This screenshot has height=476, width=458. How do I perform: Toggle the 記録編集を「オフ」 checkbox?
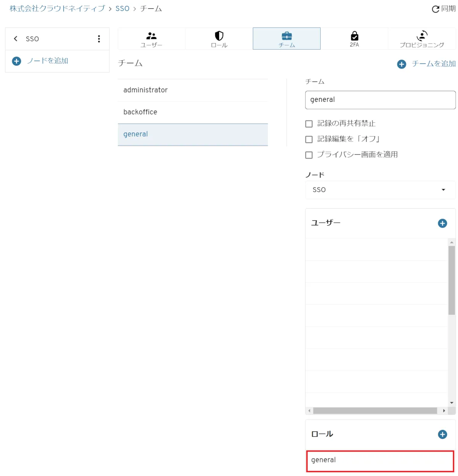pyautogui.click(x=309, y=140)
